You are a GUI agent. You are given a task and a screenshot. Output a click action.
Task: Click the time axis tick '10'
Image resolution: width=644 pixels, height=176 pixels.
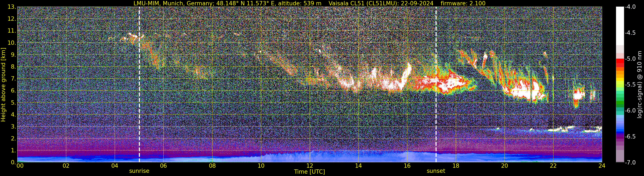[x=261, y=166]
